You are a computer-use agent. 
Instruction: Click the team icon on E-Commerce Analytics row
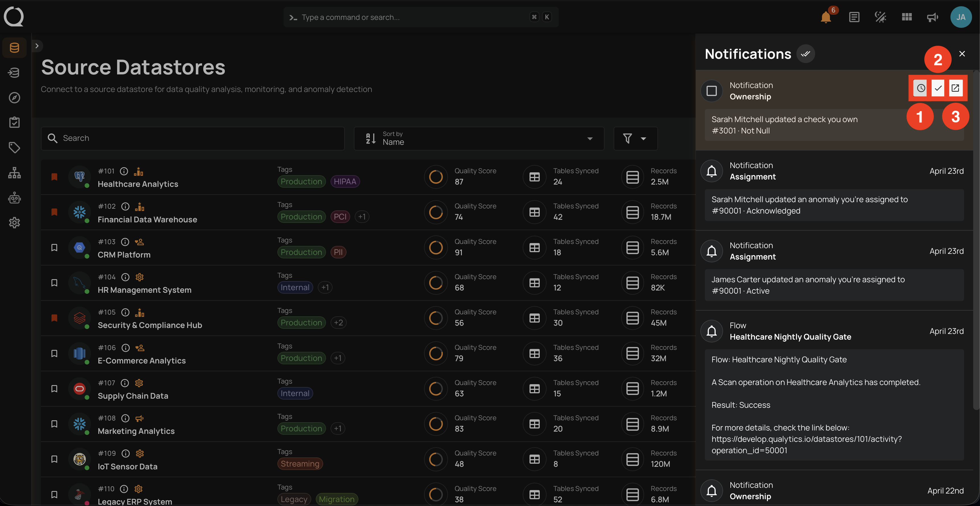click(140, 348)
